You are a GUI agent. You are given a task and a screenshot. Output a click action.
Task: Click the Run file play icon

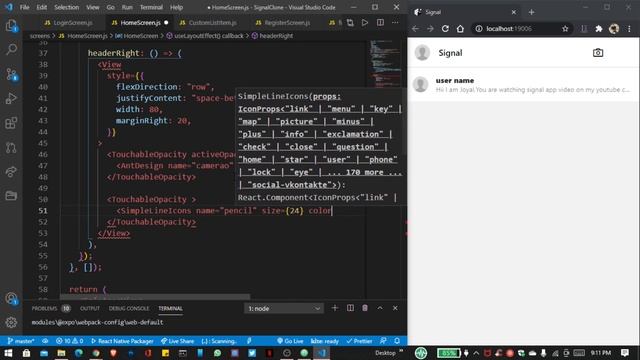coord(364,23)
